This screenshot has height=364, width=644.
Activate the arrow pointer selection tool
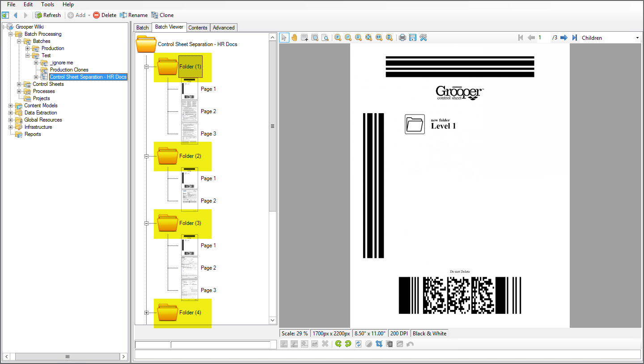[284, 38]
